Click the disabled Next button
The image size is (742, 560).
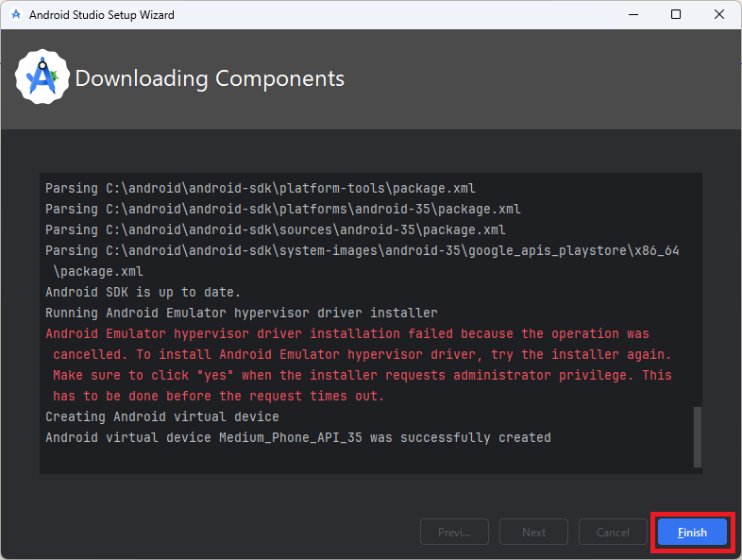(x=533, y=532)
